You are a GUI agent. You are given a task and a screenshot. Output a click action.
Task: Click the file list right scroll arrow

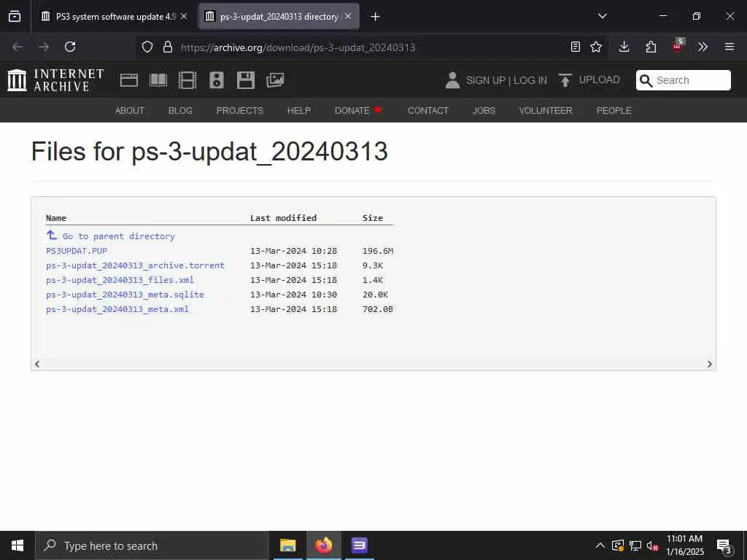click(709, 364)
